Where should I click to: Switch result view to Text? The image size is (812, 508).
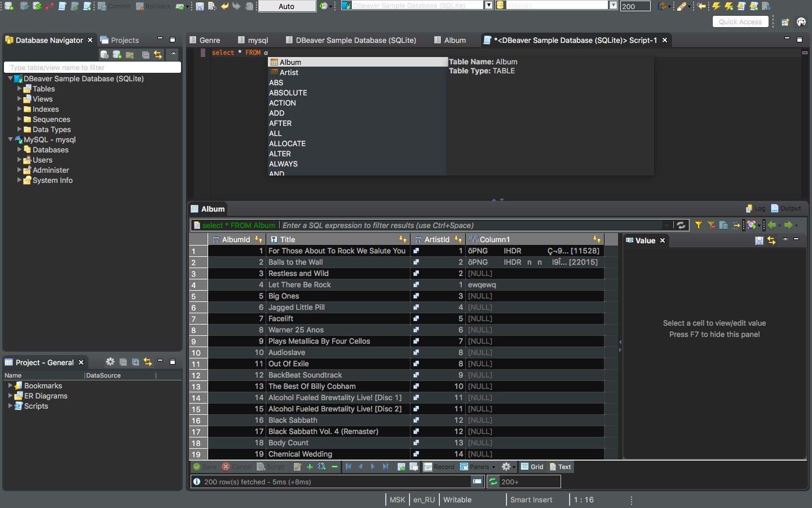click(561, 467)
